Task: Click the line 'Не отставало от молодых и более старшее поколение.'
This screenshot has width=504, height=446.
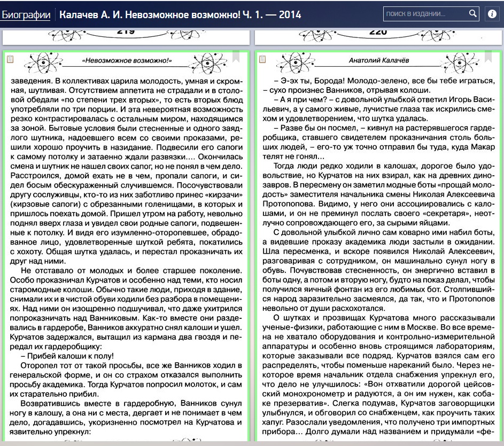Action: point(131,271)
